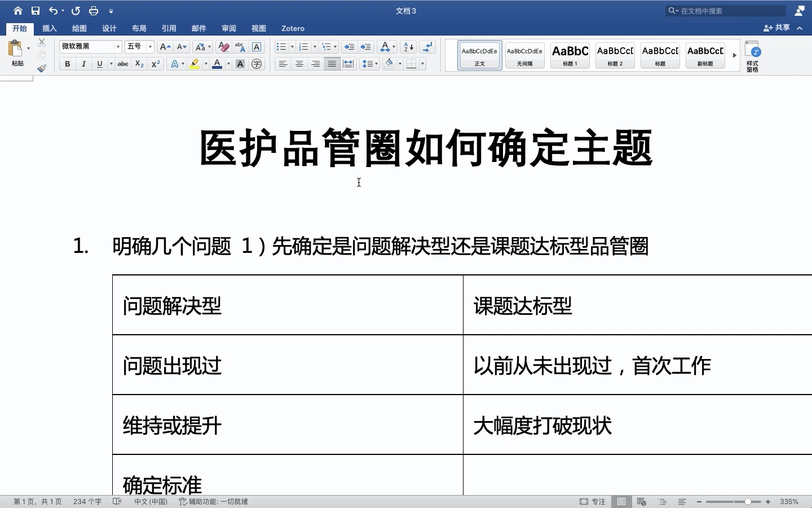Increase paragraph indent

[x=365, y=47]
